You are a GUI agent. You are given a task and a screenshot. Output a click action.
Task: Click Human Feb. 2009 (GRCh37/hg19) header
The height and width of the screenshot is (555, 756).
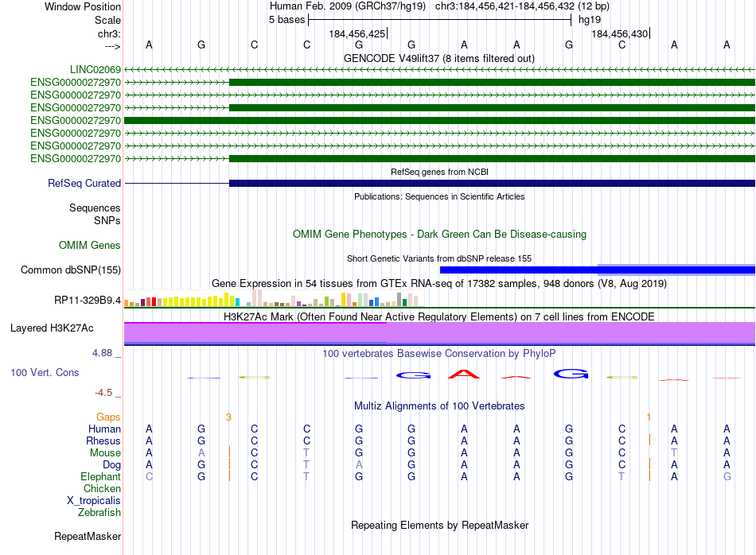click(347, 6)
